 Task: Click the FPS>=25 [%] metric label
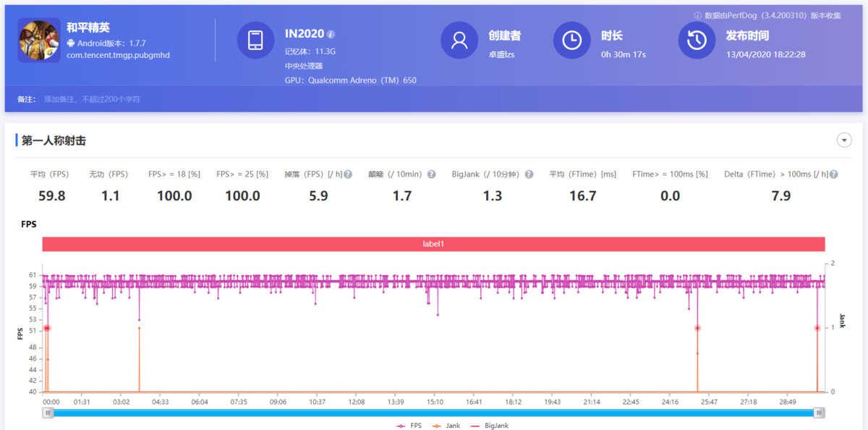242,174
